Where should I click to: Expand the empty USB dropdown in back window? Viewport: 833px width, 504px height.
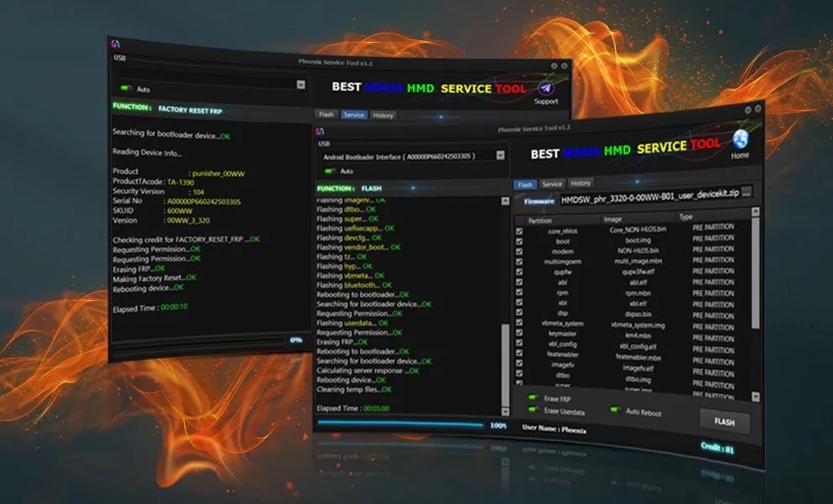301,84
